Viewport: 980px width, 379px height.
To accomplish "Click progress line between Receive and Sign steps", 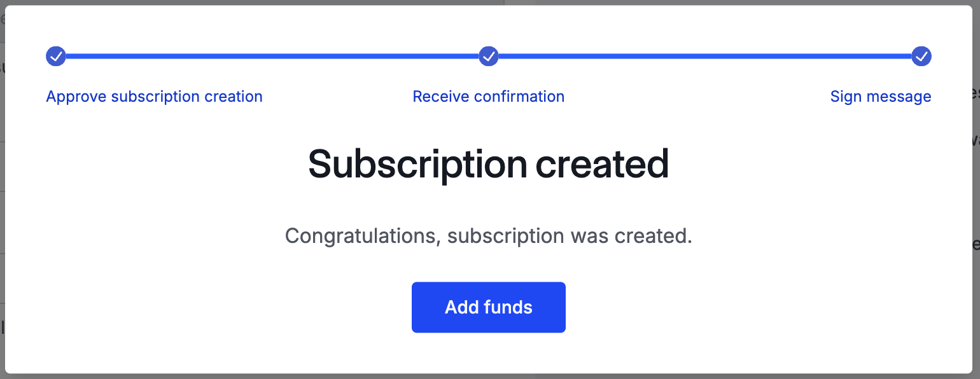I will [x=705, y=56].
